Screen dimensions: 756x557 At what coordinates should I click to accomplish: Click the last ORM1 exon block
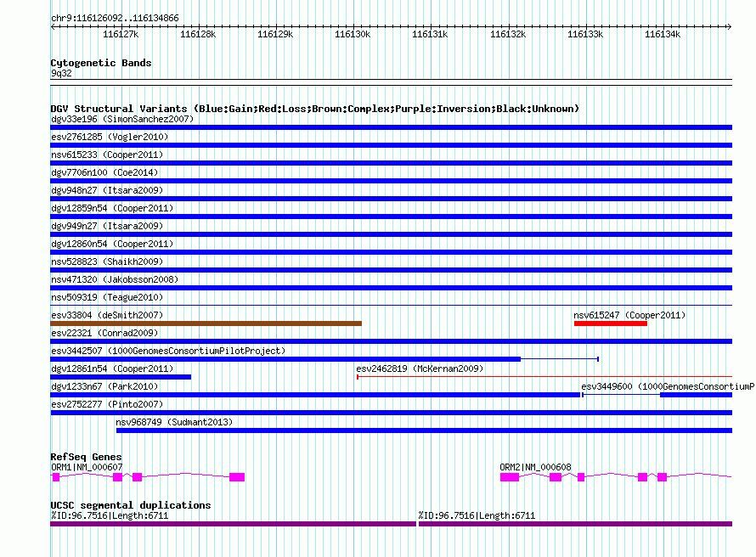tap(237, 477)
